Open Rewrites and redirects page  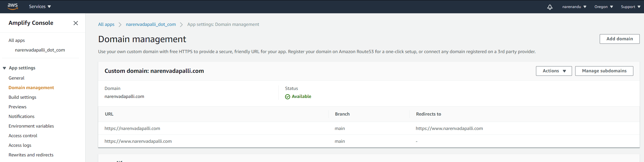(31, 155)
